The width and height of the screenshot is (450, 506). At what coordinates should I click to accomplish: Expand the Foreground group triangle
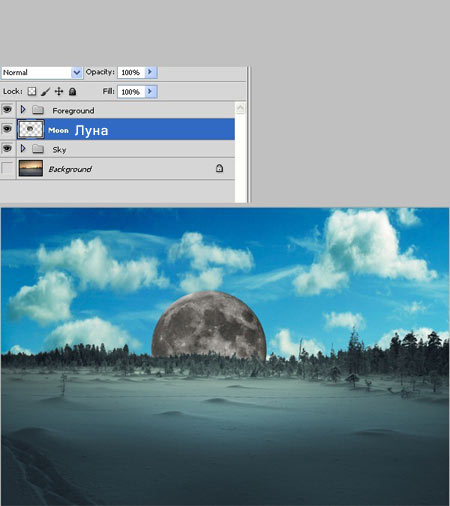23,109
